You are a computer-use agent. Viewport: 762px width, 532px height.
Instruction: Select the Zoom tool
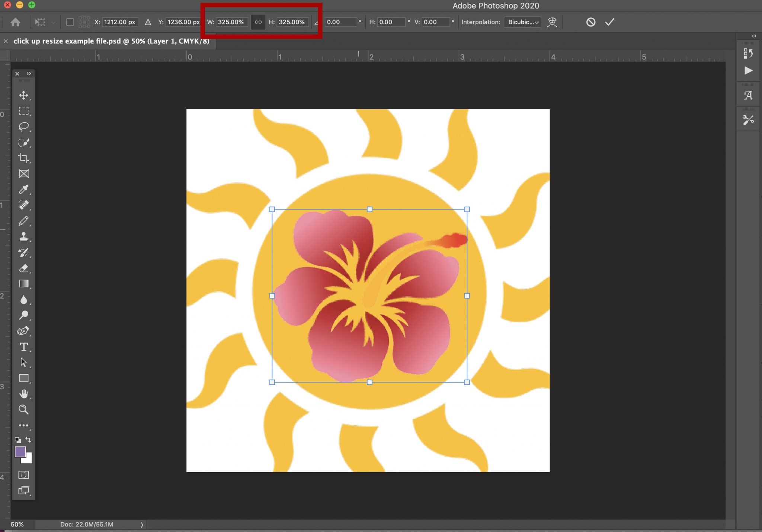point(24,409)
